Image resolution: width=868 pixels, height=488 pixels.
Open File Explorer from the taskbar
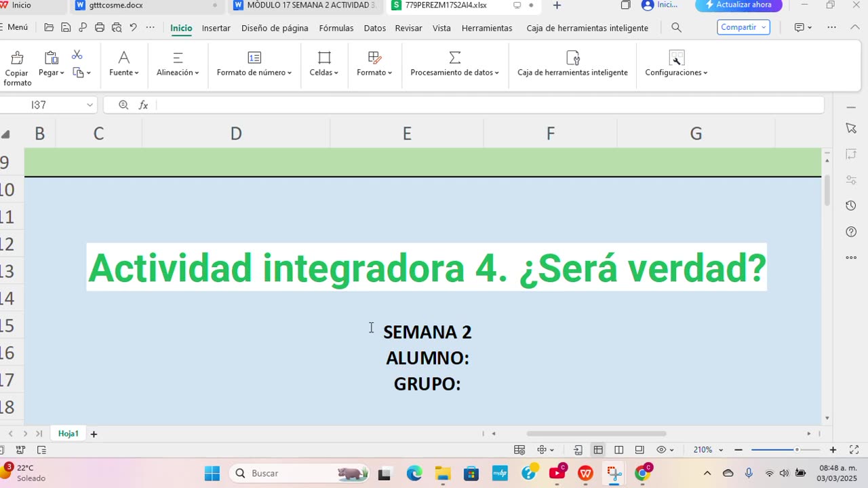tap(443, 473)
